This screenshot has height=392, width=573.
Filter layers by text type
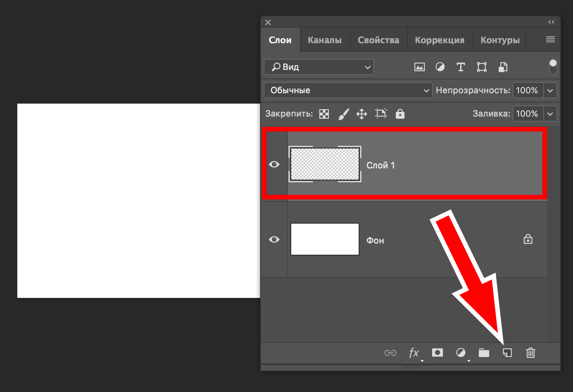point(461,67)
